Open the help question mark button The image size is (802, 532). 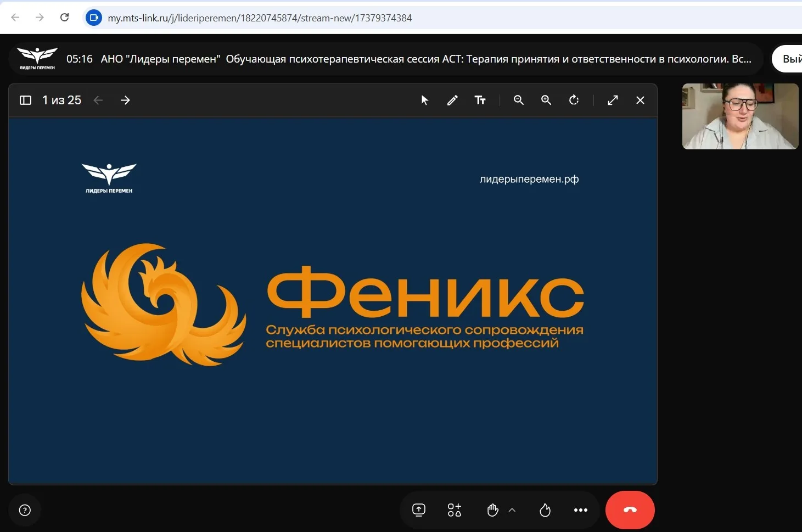point(25,510)
